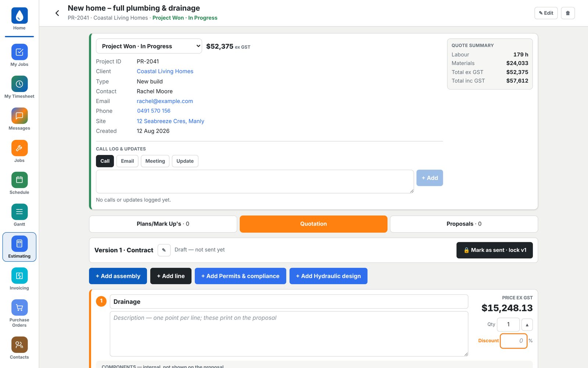This screenshot has height=368, width=588.
Task: Open the Coastal Living Homes client link
Action: [165, 71]
